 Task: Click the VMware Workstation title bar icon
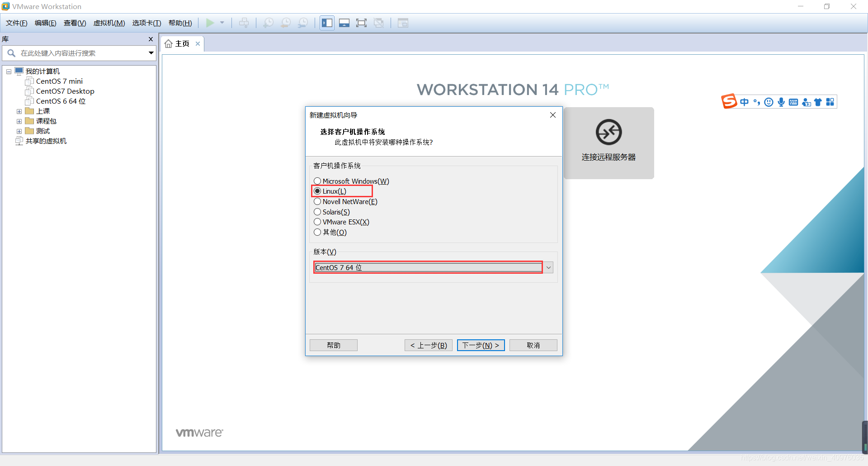[5, 6]
